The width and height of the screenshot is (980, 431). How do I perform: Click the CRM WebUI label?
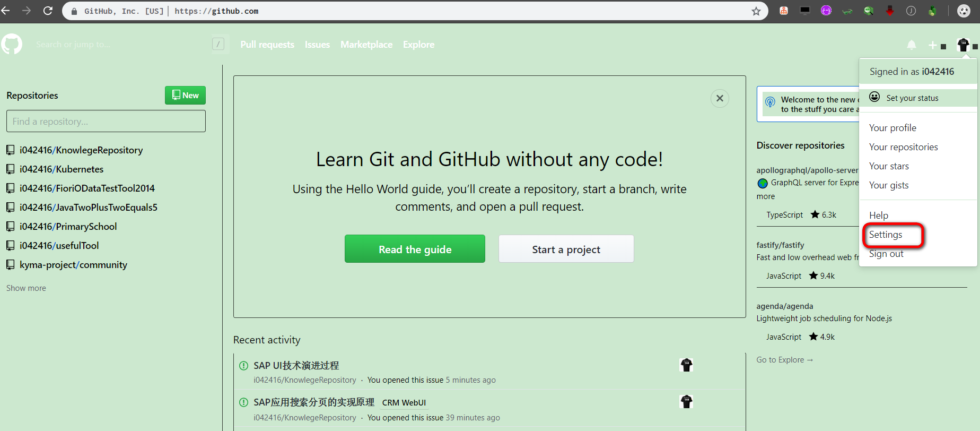pyautogui.click(x=404, y=402)
